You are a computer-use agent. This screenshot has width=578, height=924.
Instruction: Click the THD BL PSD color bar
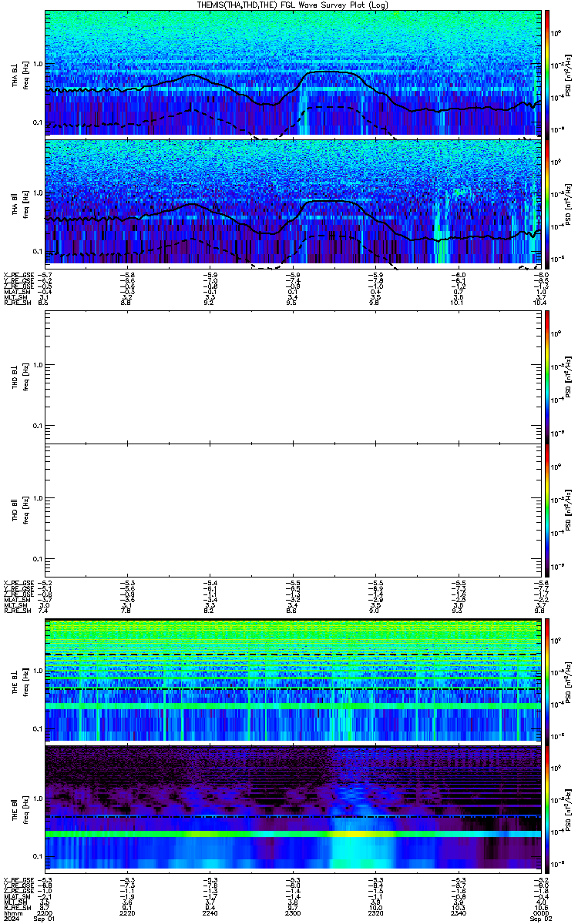click(547, 376)
